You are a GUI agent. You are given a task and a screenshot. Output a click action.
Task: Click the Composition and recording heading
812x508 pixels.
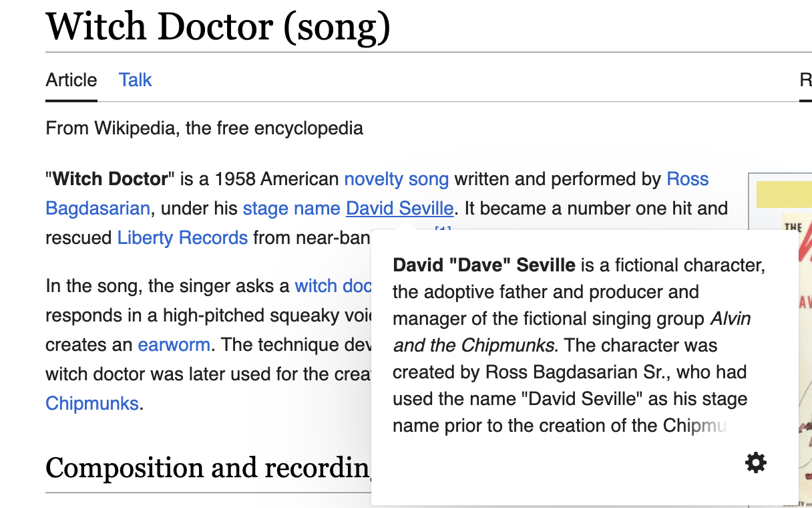pyautogui.click(x=208, y=468)
